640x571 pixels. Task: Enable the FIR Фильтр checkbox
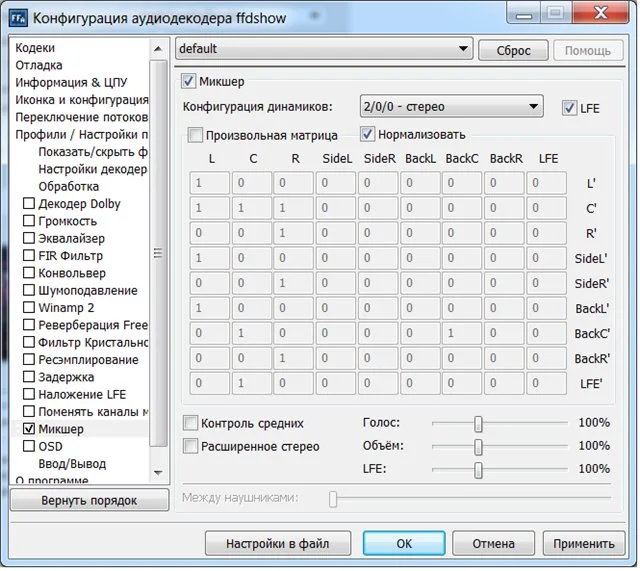(29, 256)
